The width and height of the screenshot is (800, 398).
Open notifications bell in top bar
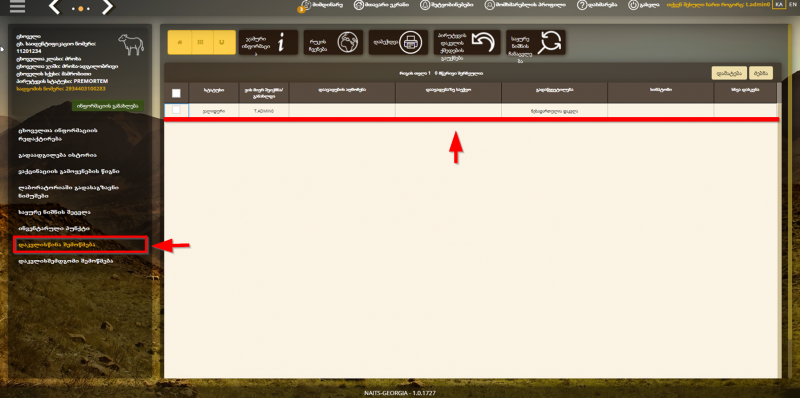click(424, 5)
